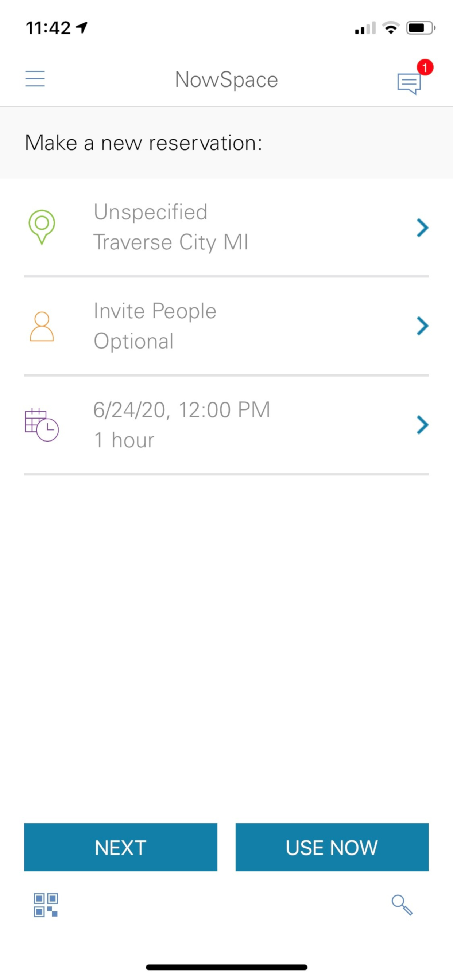Select the 6/24/20, 12:00 PM entry
This screenshot has height=980, width=453.
pyautogui.click(x=182, y=410)
